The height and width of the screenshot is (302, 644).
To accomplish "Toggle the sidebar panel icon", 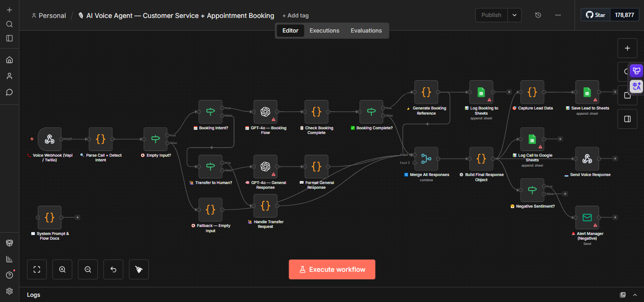I will click(9, 38).
